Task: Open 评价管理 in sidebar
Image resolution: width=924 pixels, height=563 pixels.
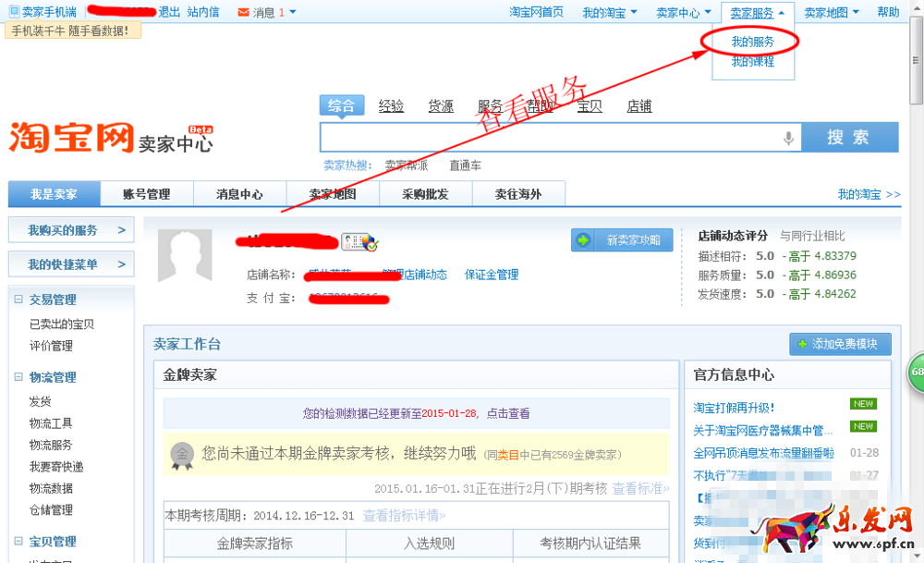Action: click(51, 346)
